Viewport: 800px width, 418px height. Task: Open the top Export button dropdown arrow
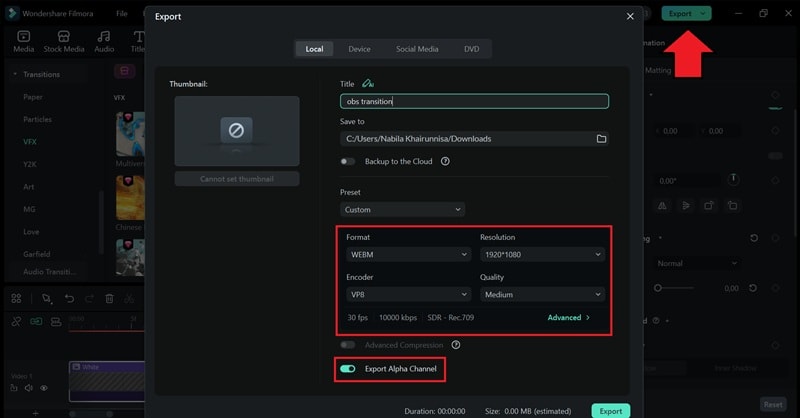click(x=703, y=14)
